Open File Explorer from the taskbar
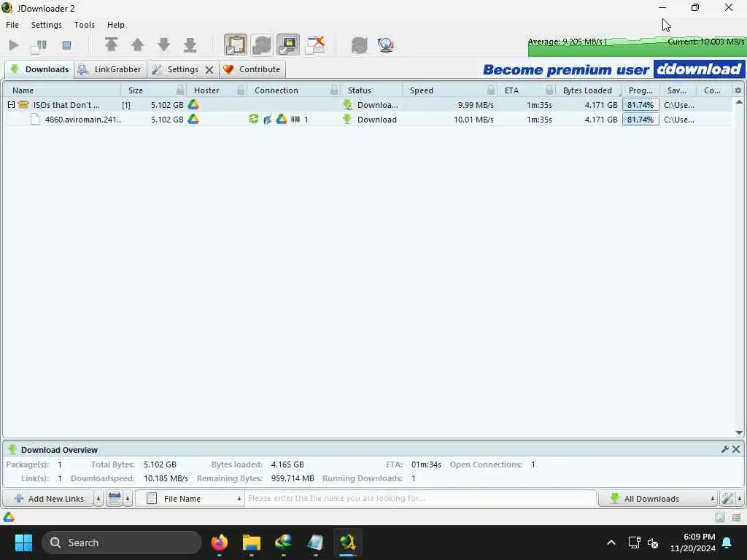The image size is (747, 560). point(251,542)
